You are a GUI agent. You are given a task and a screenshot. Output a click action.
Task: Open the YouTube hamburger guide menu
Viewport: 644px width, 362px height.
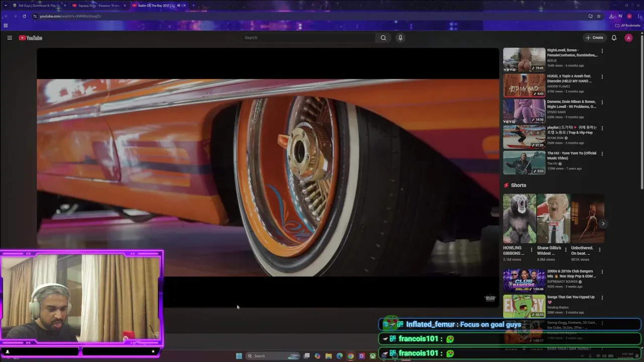[10, 38]
